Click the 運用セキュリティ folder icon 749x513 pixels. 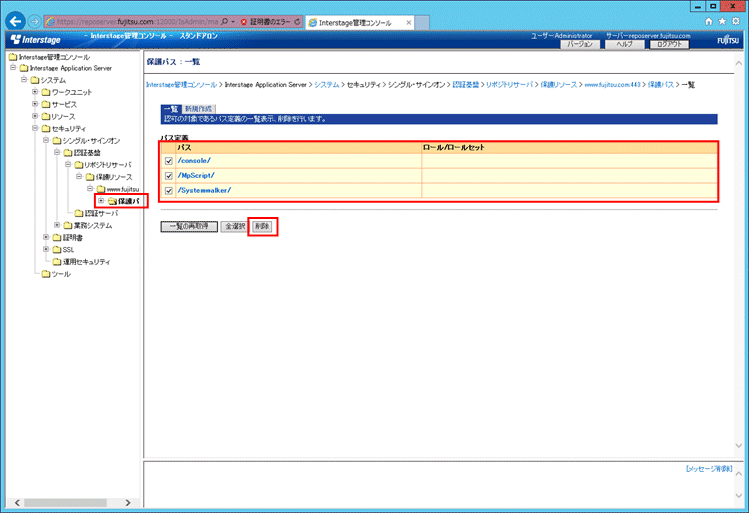tap(57, 262)
